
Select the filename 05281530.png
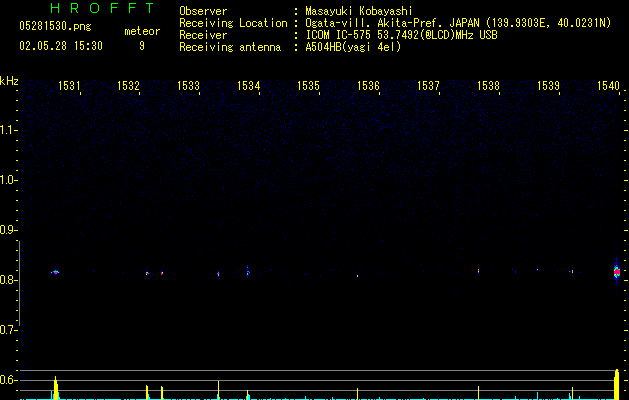(x=55, y=26)
